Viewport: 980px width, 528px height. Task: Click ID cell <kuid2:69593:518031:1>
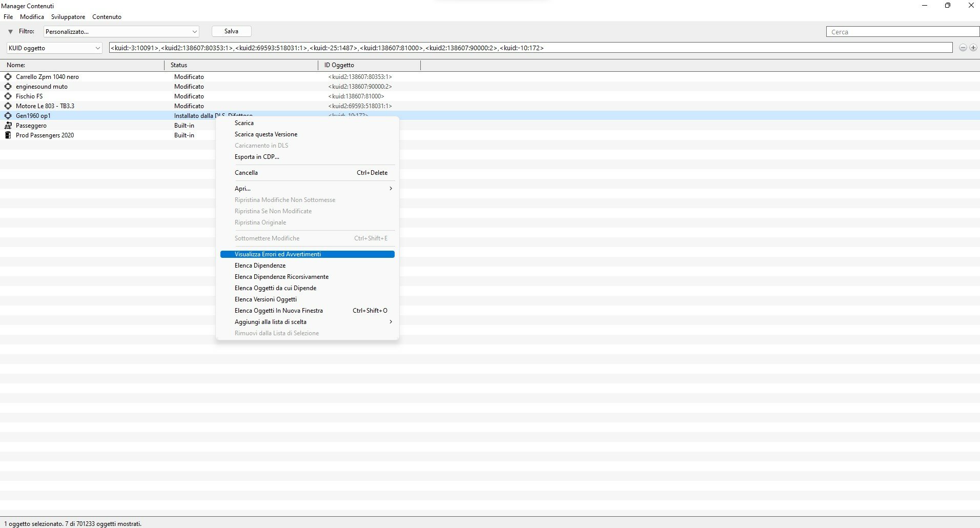tap(360, 106)
